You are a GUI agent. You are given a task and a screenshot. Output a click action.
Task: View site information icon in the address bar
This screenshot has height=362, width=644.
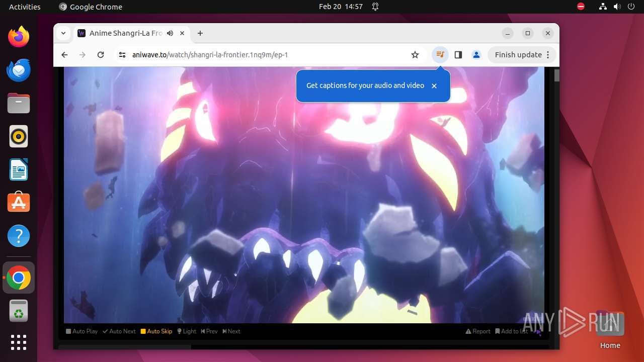(x=122, y=55)
